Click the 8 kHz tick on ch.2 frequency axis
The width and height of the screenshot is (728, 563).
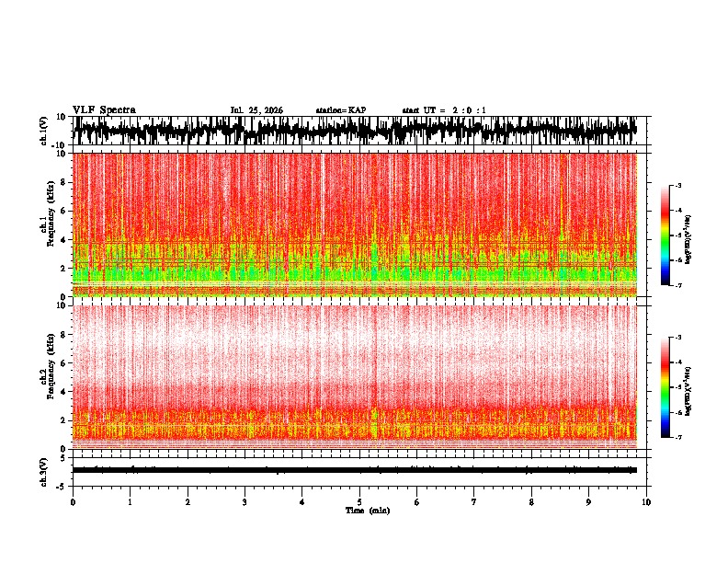point(63,335)
